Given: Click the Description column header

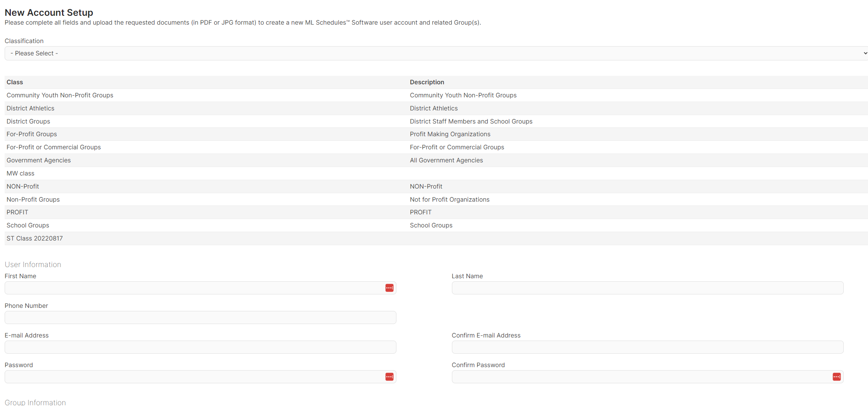Looking at the screenshot, I should click(x=427, y=82).
